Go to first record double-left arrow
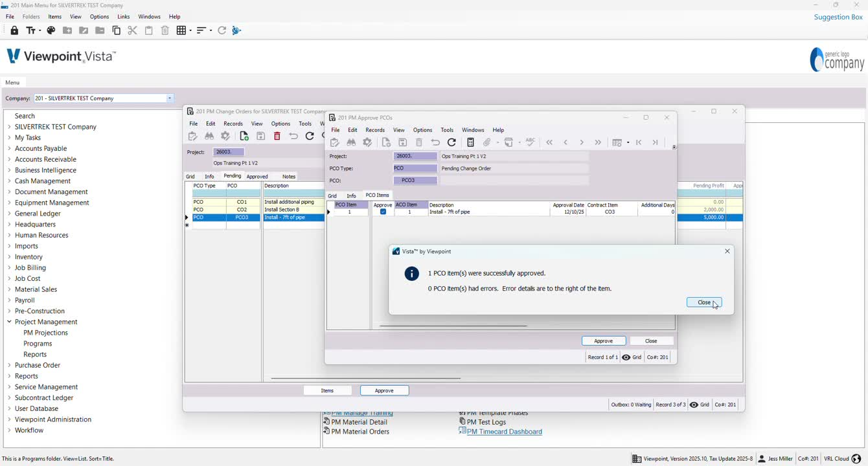The image size is (868, 466). (549, 142)
